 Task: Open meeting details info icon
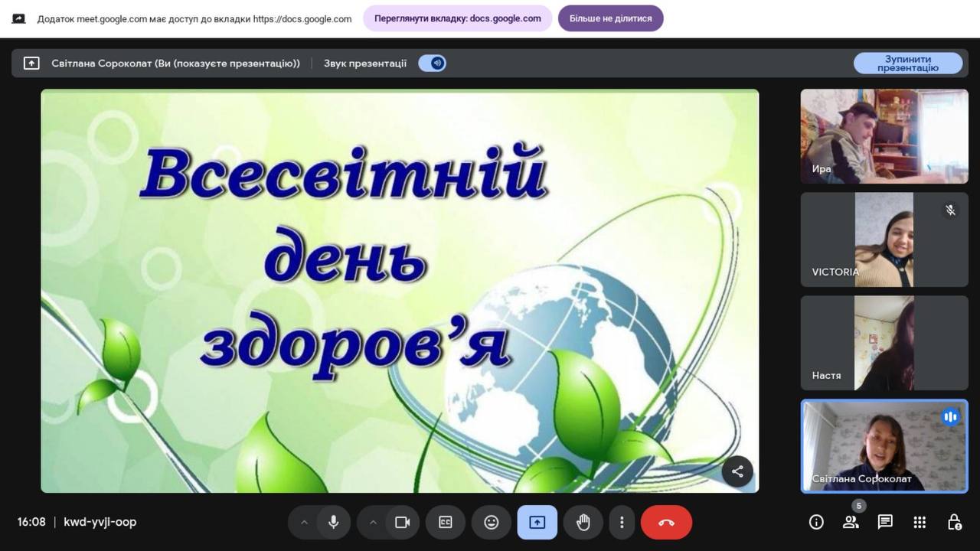816,522
